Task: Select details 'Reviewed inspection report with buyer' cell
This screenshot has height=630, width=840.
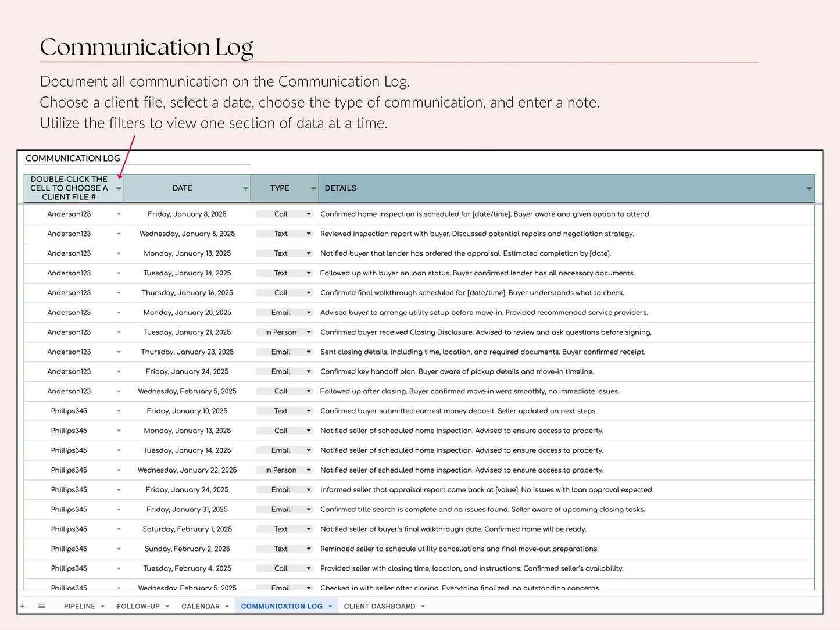Action: click(566, 234)
